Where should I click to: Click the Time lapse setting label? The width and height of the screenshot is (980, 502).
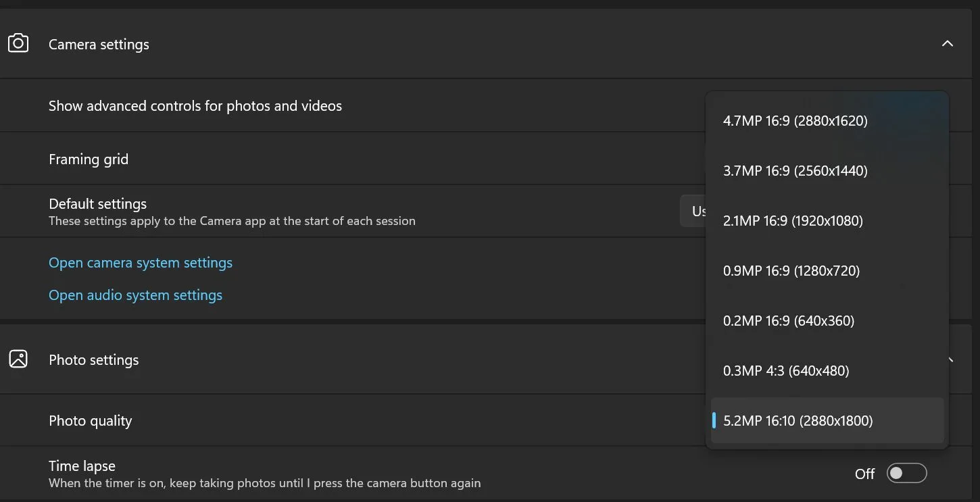pyautogui.click(x=82, y=466)
